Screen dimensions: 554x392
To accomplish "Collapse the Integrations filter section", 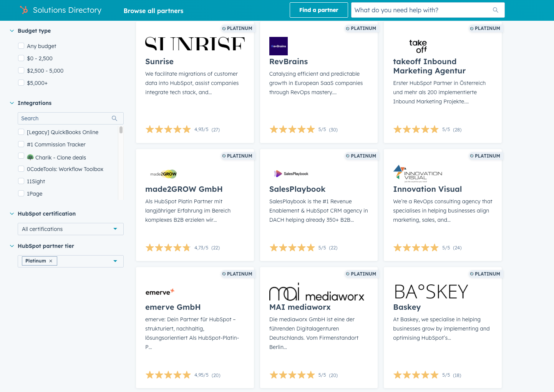I will (12, 103).
